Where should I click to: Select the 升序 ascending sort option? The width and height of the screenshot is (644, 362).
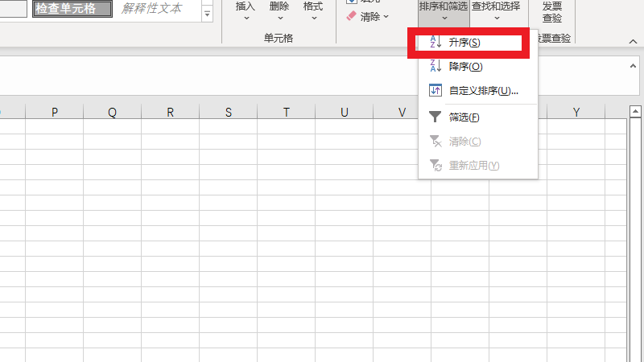click(464, 42)
